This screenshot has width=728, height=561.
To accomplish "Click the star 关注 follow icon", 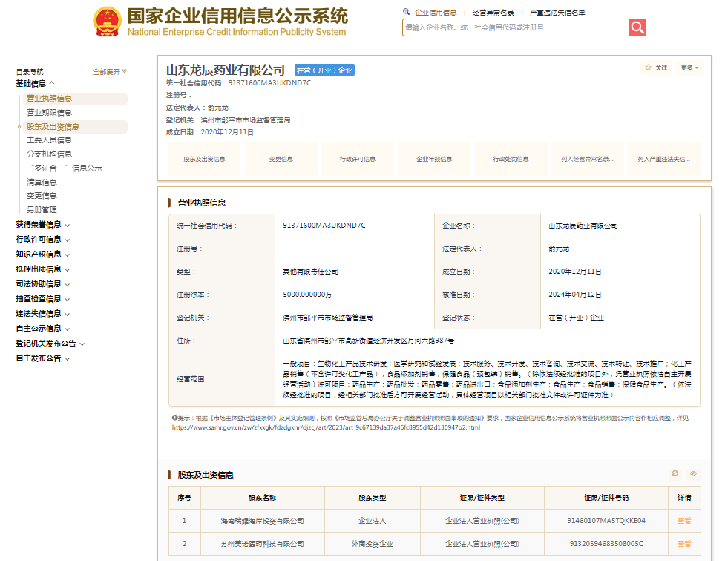I will point(648,68).
